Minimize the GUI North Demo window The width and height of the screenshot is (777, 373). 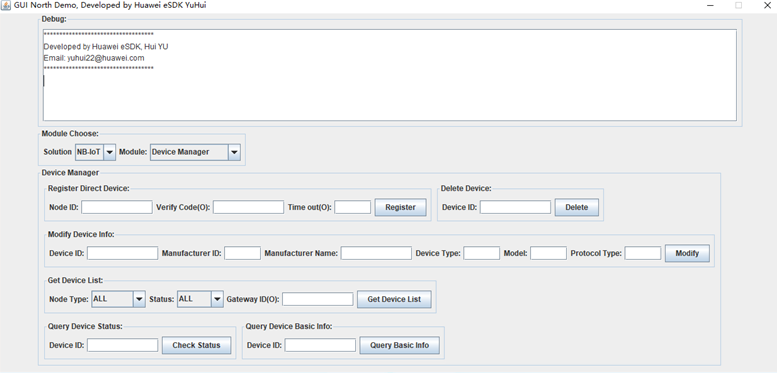(x=710, y=5)
